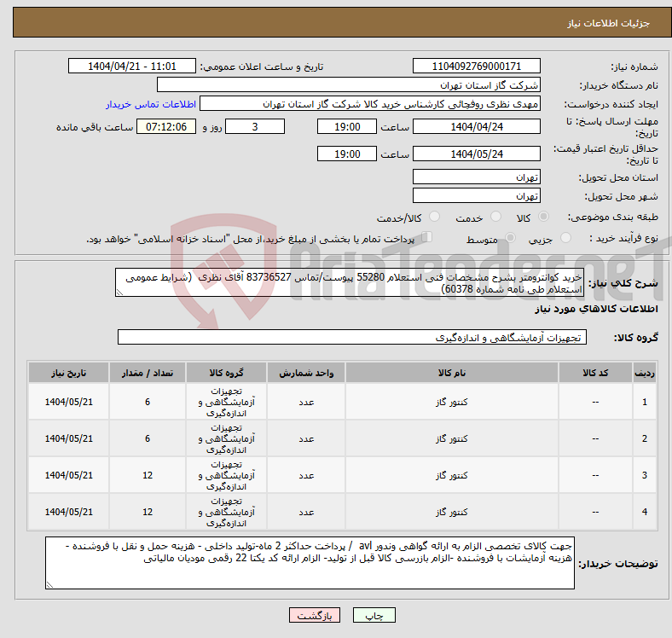The width and height of the screenshot is (672, 638).
Task: Click date 1404/05/21 in row 1
Action: point(68,402)
